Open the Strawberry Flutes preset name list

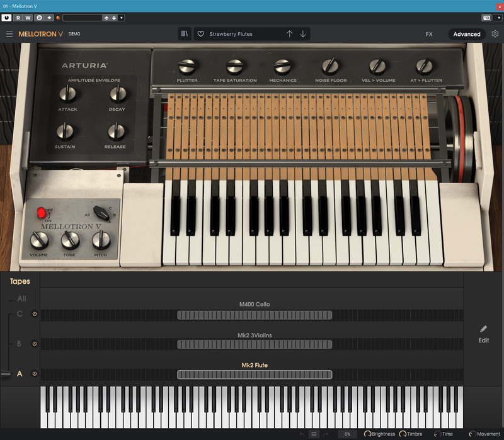(x=231, y=34)
